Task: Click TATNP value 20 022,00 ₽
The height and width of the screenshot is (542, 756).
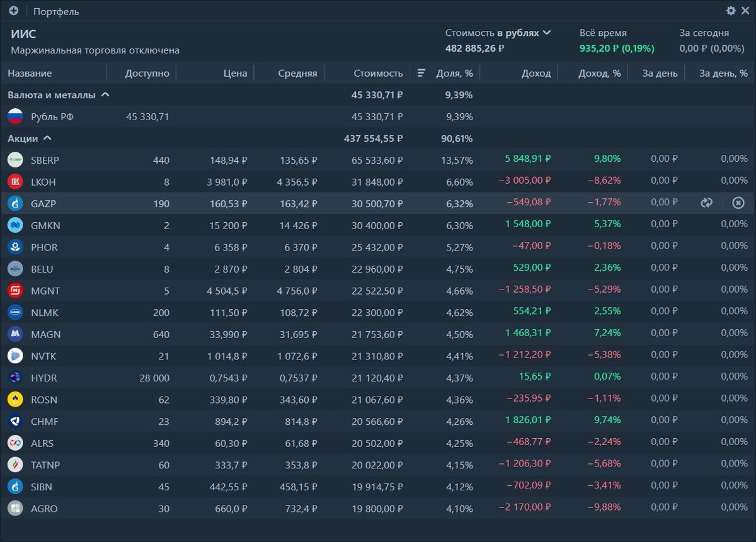Action: [x=377, y=465]
